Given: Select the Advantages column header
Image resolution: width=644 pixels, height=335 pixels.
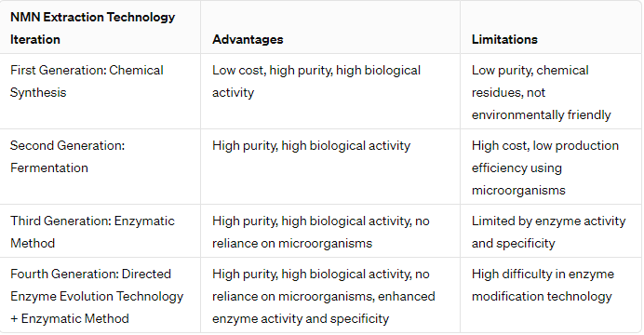Looking at the screenshot, I should click(x=248, y=39).
